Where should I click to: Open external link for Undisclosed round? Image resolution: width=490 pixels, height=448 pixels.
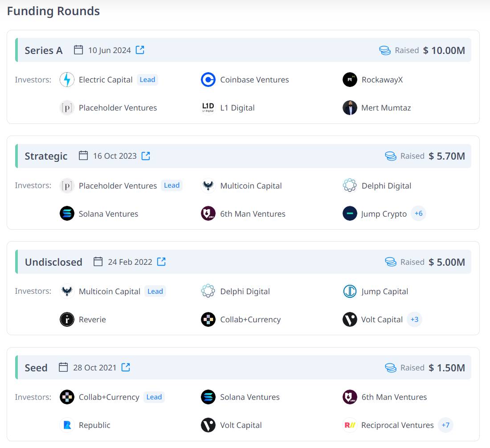[x=161, y=262]
